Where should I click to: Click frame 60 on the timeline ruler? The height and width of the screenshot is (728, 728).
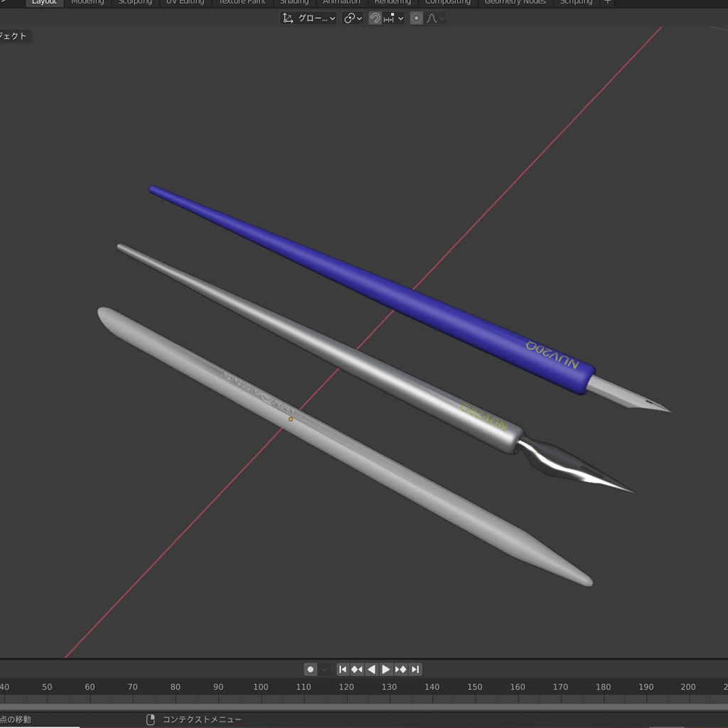[x=90, y=687]
